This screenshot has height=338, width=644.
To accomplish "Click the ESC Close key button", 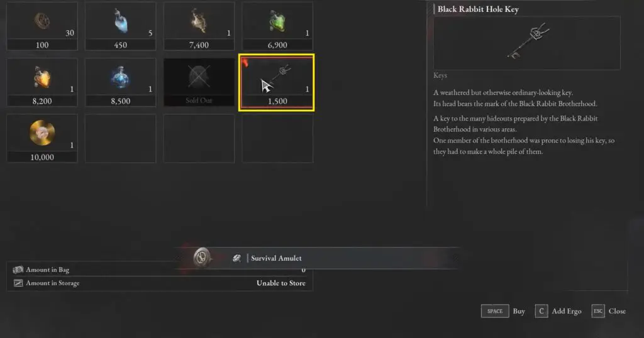I will click(x=598, y=311).
